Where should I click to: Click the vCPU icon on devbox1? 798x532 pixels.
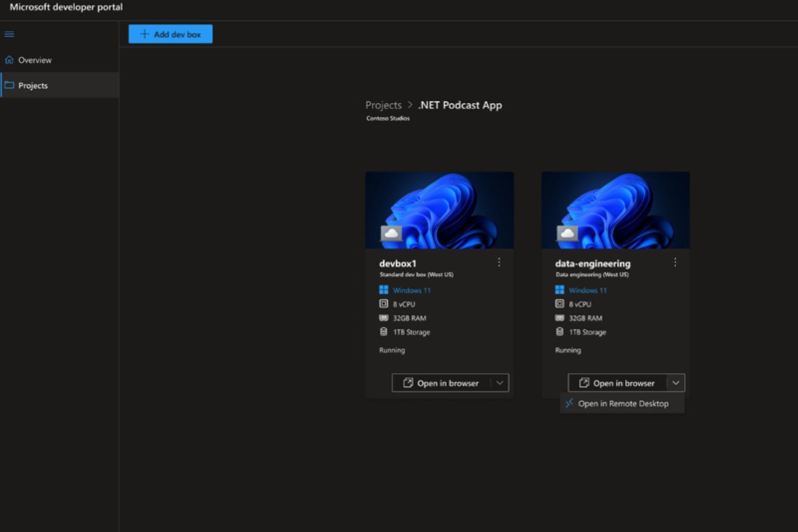[384, 304]
